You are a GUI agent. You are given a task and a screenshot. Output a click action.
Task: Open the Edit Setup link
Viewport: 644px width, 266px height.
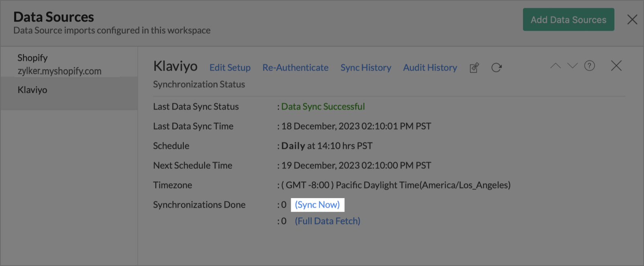(x=230, y=68)
